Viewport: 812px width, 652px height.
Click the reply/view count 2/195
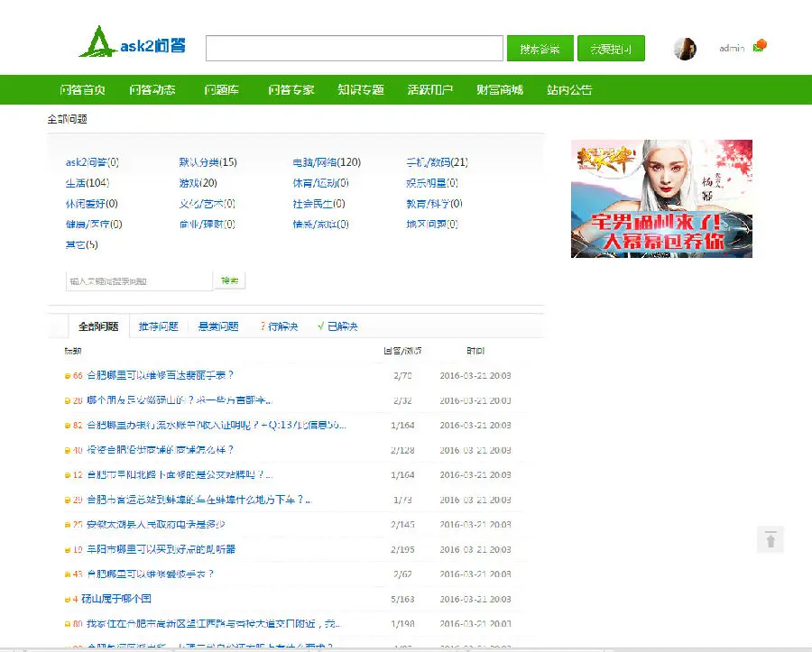click(402, 549)
